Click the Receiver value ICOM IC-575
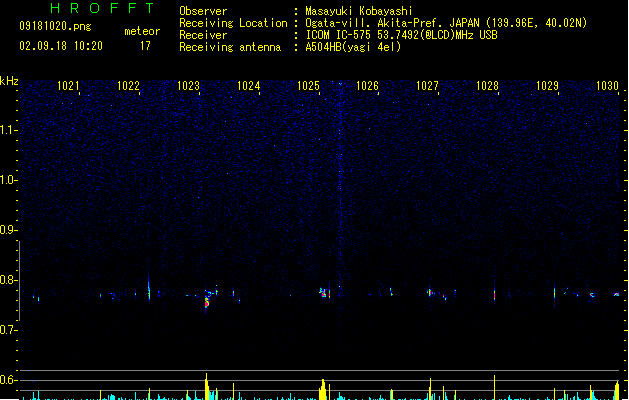629x400 pixels. (x=338, y=35)
